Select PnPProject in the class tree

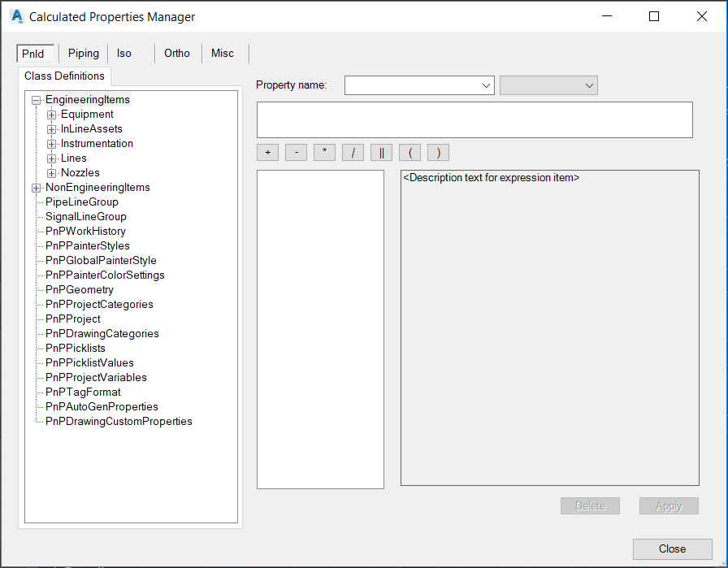point(72,319)
